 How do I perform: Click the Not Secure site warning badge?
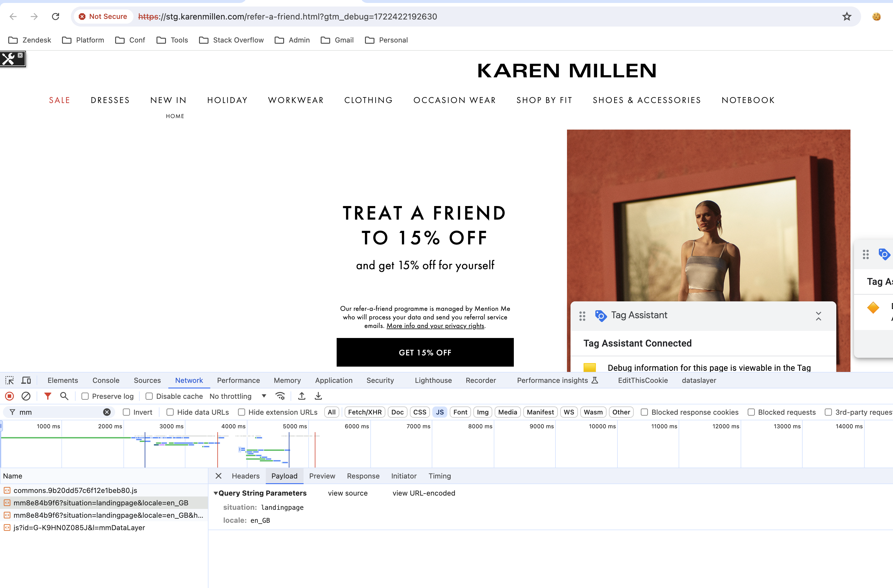pos(103,17)
